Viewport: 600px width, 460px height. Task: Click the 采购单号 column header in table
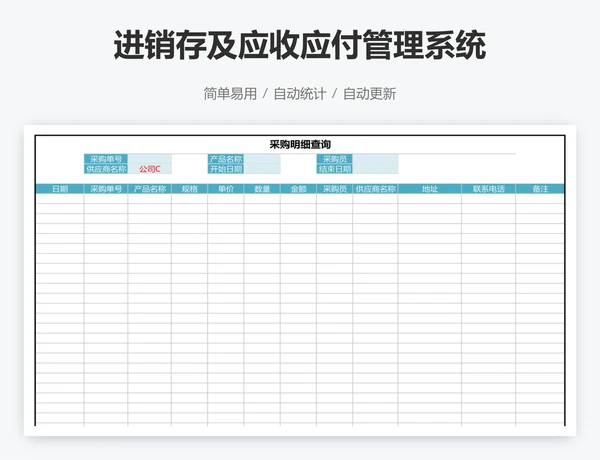(105, 188)
